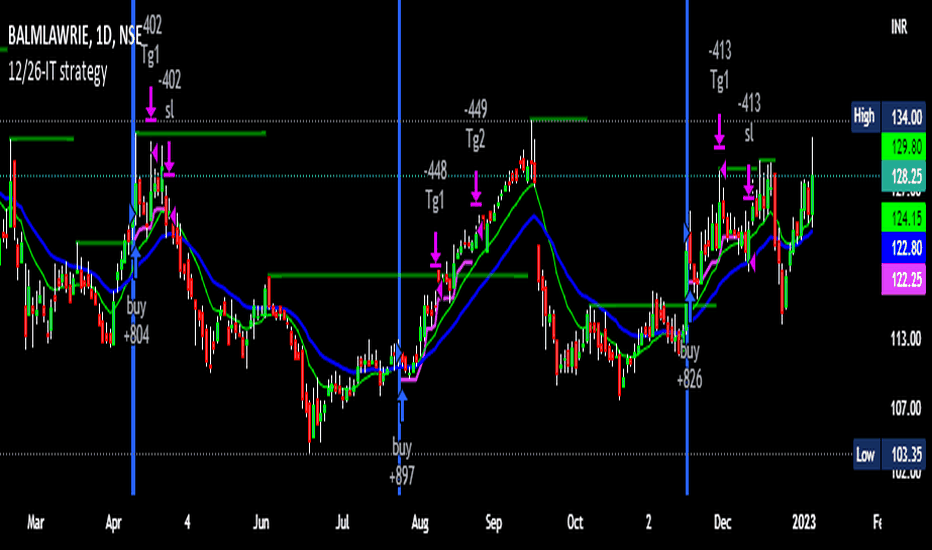Click the -413 Tg1 exit label
The height and width of the screenshot is (550, 932).
click(x=720, y=65)
